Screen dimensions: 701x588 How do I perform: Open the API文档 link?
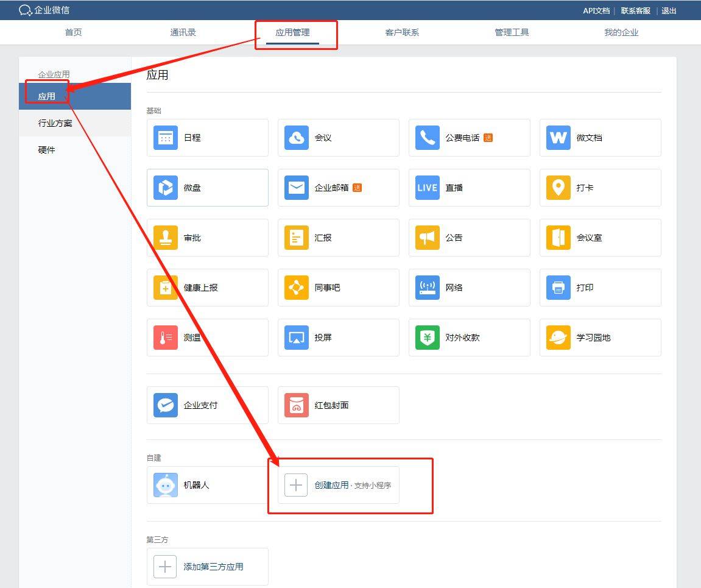(x=596, y=10)
